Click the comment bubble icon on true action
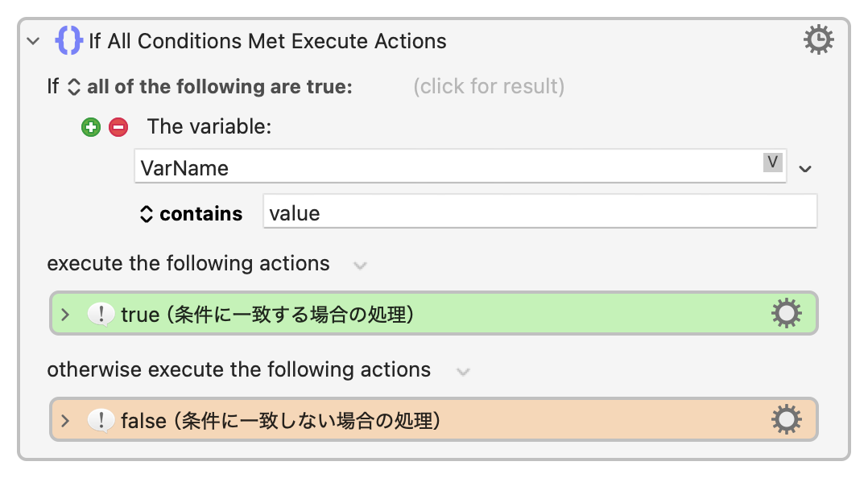 101,315
